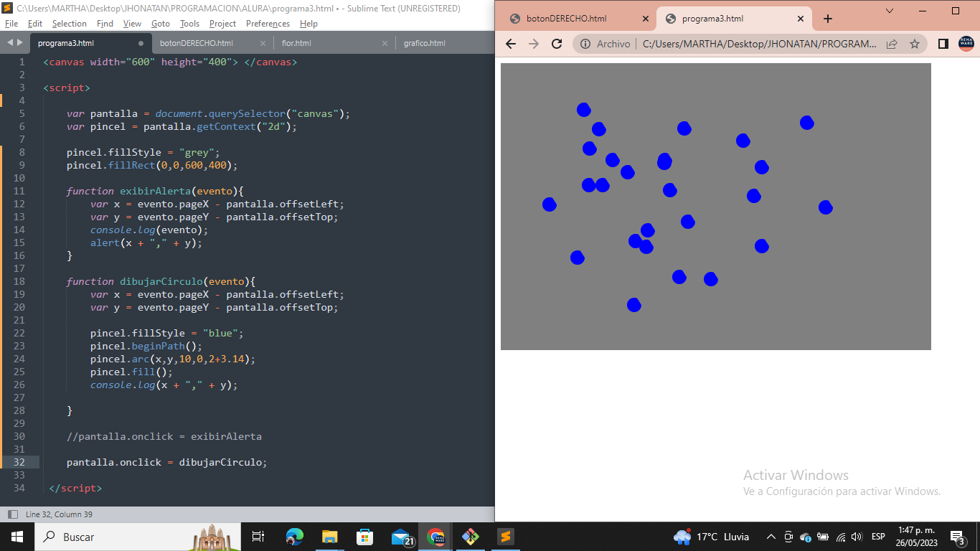Switch to Chrome from the taskbar
The width and height of the screenshot is (980, 551).
(x=435, y=537)
